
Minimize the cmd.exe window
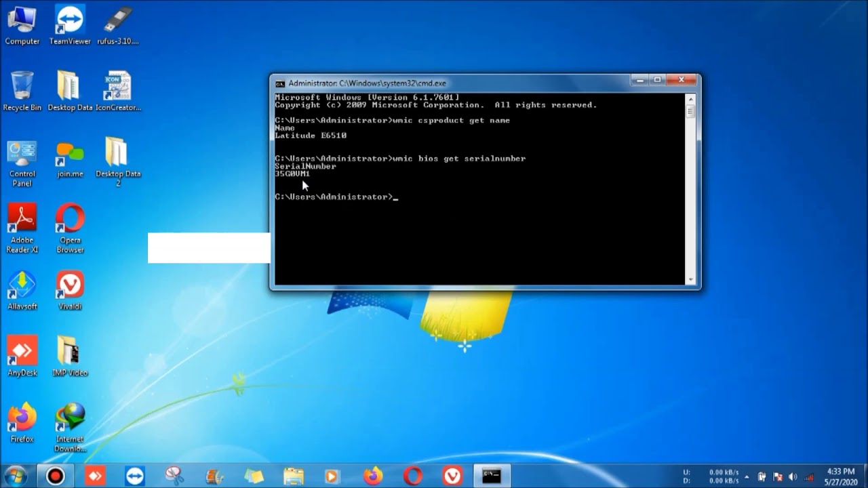pos(639,80)
